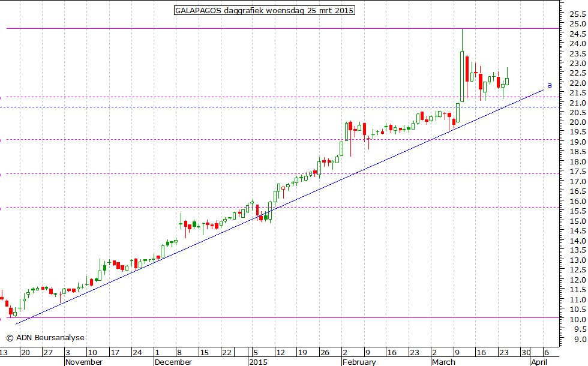Image resolution: width=588 pixels, height=366 pixels.
Task: Click date label 19 on time axis
Action: 302,353
